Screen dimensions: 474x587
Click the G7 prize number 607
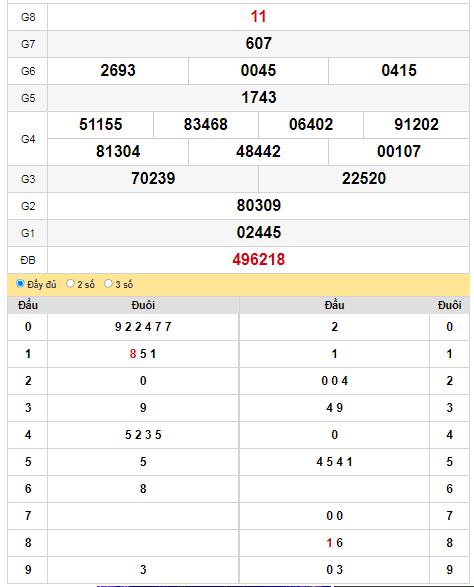258,44
